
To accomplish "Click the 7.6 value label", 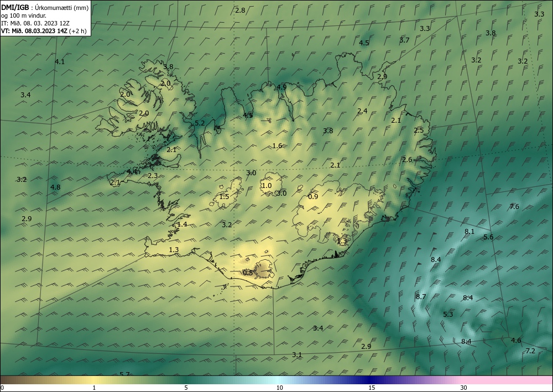I will [x=514, y=207].
